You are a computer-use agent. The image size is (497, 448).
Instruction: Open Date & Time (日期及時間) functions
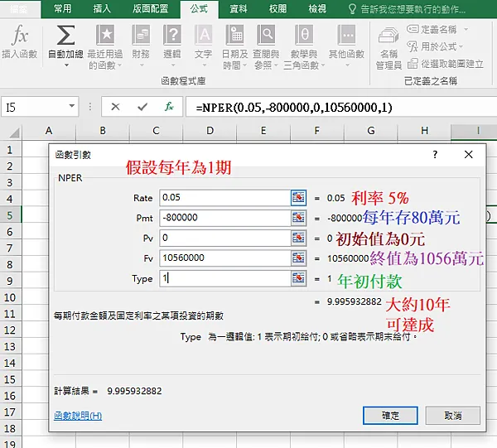point(234,47)
